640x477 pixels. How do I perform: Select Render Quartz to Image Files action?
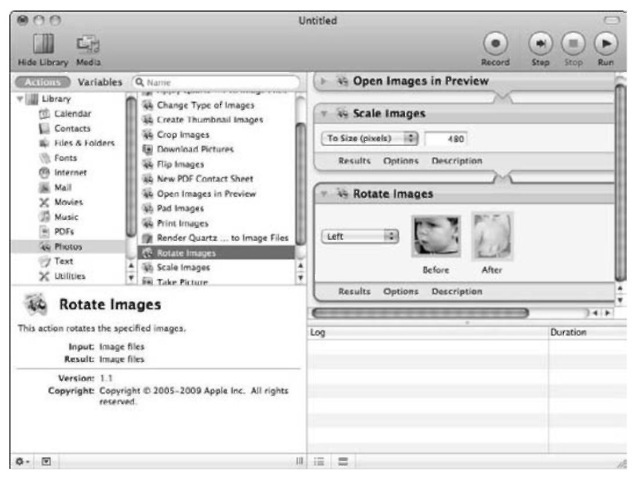click(215, 238)
